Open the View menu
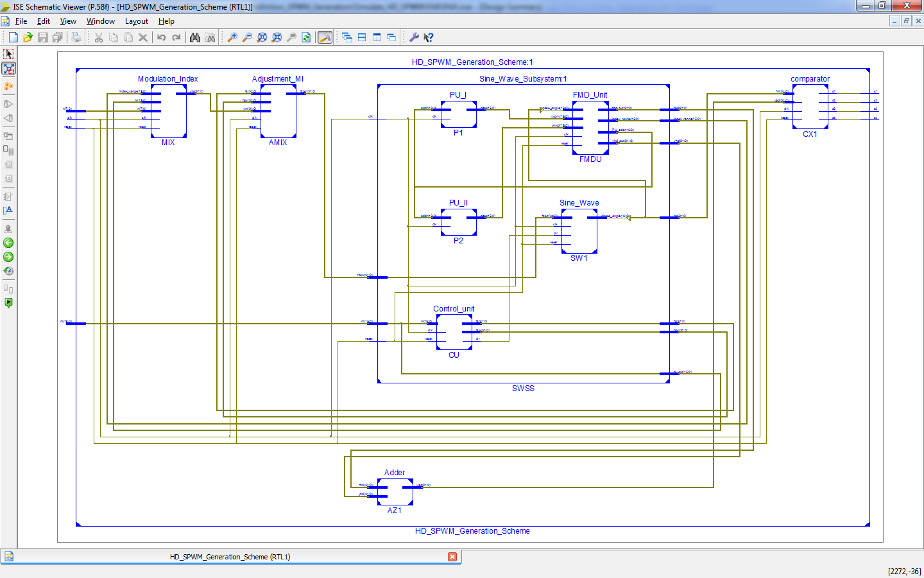Image resolution: width=924 pixels, height=578 pixels. point(68,21)
